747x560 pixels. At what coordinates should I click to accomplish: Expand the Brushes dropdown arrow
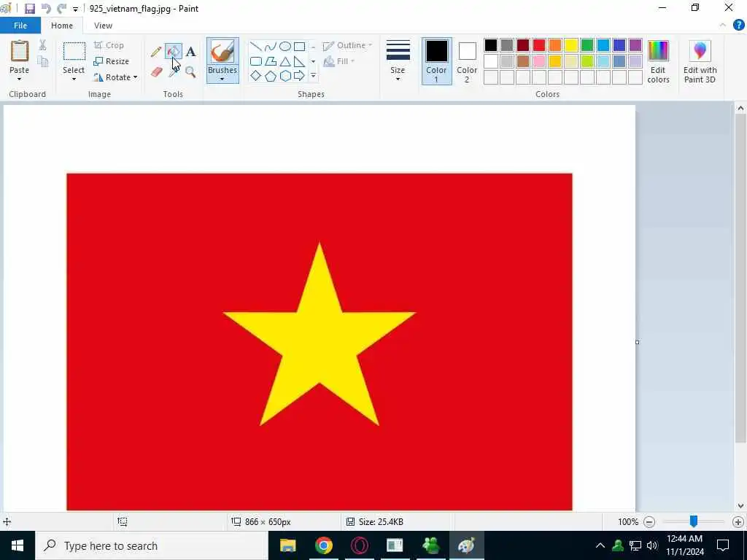click(x=222, y=79)
